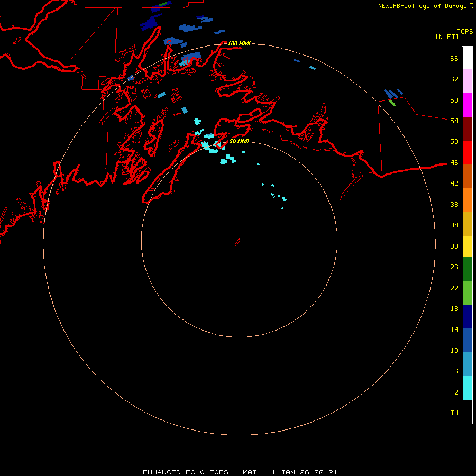Click the small island outline at radar center
Viewport: 476px width, 476px height.
point(237,242)
